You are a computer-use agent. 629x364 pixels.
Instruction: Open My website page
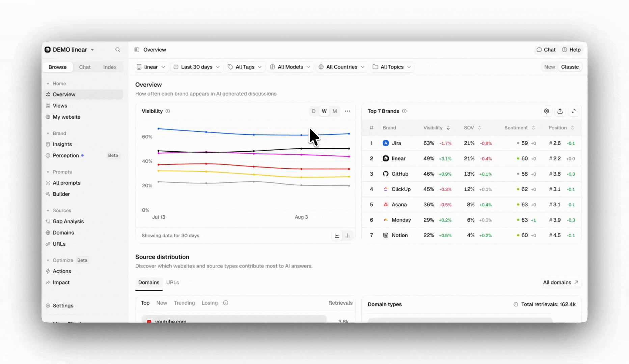[66, 117]
